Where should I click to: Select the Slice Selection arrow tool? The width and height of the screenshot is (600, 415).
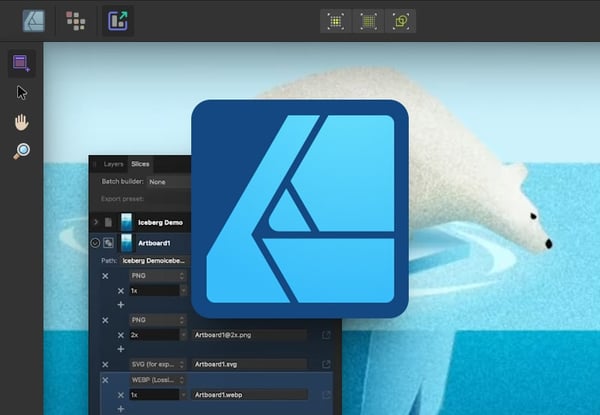(x=22, y=93)
